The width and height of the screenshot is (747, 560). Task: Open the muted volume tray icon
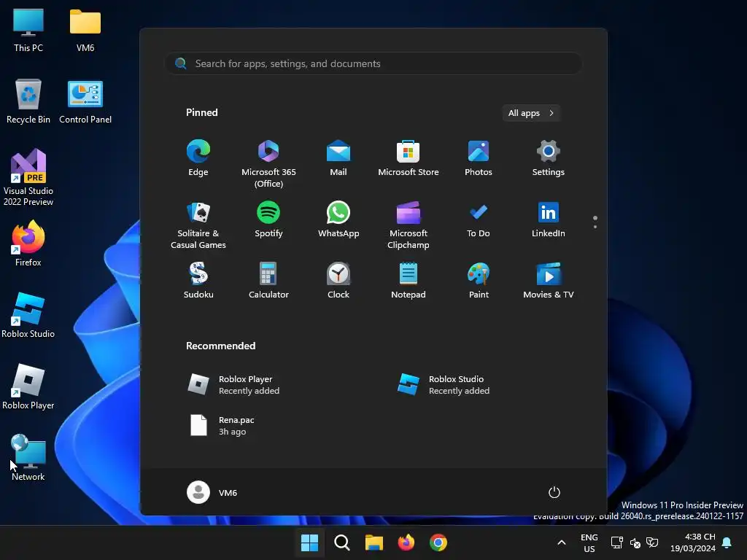click(x=635, y=542)
